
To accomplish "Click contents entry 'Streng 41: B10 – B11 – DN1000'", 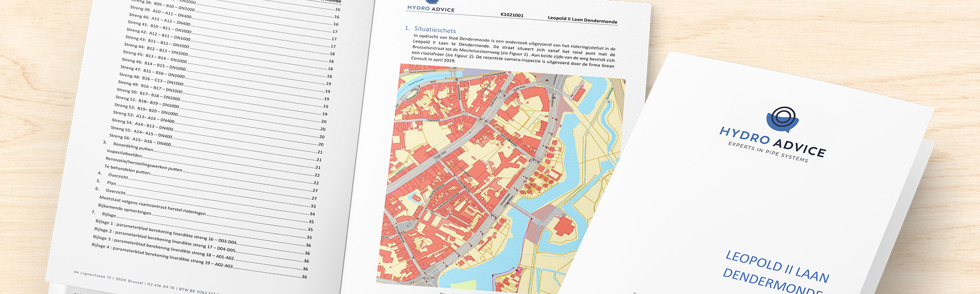I will pos(159,28).
